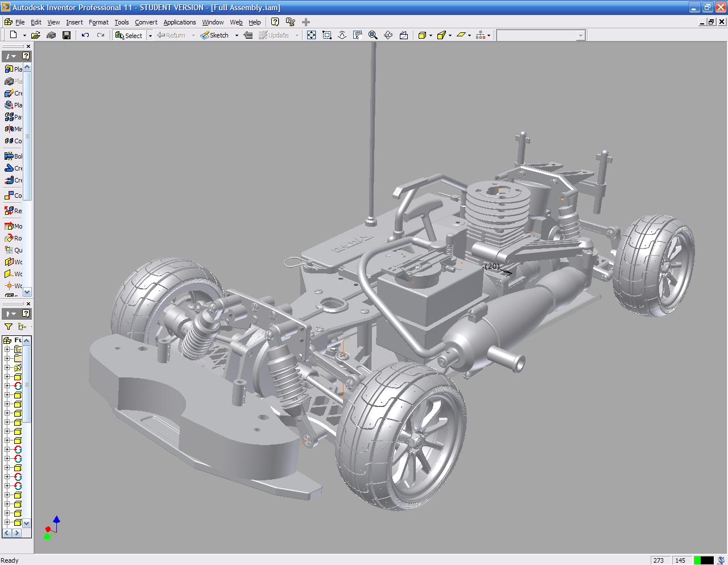
Task: Open the Tools menu
Action: pyautogui.click(x=121, y=22)
